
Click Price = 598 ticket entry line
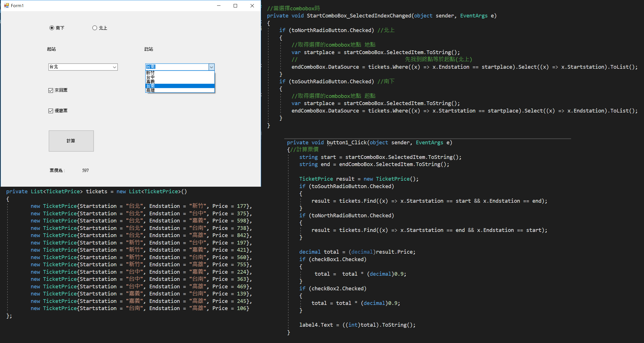click(x=141, y=221)
